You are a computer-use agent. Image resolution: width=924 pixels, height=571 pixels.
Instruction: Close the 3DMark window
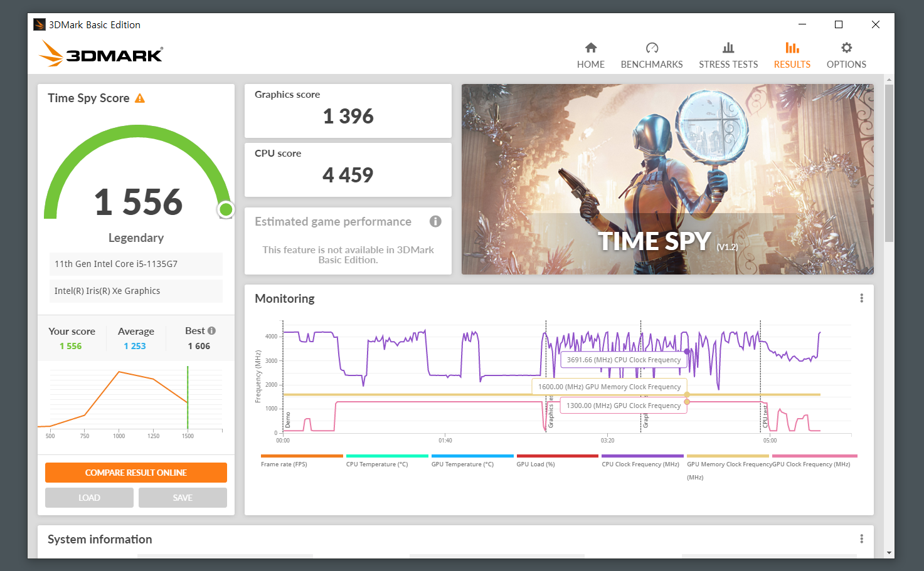(x=876, y=24)
